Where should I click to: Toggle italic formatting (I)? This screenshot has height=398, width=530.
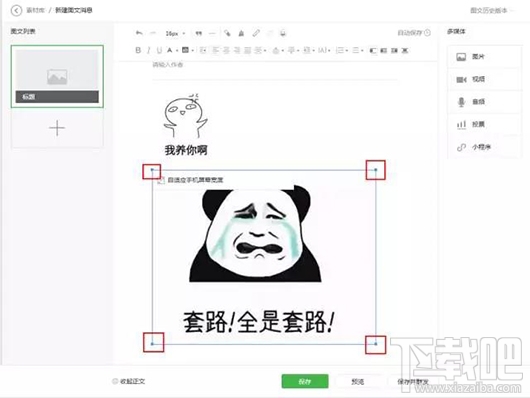[148, 50]
